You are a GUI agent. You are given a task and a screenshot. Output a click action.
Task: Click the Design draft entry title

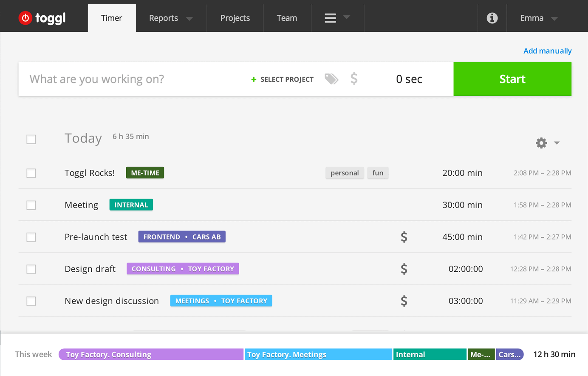(x=90, y=269)
